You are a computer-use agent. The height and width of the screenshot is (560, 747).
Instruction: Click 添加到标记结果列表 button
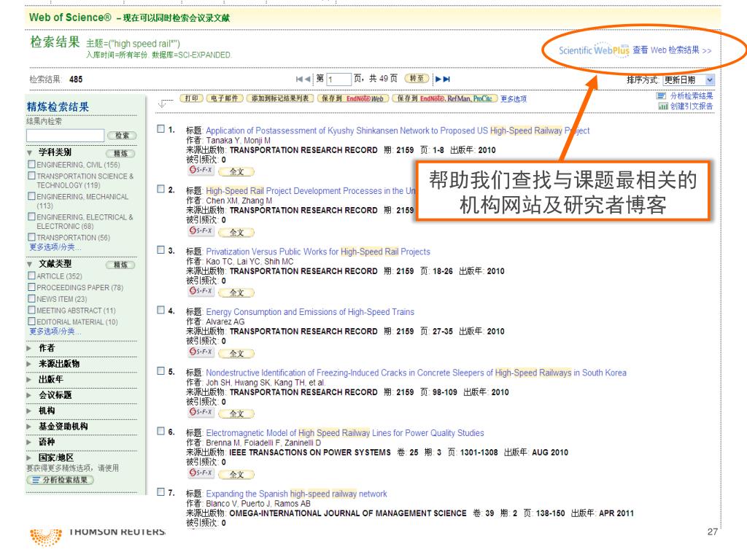tap(280, 98)
